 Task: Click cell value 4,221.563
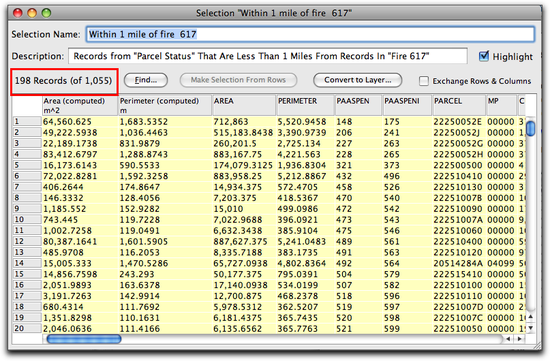[x=299, y=154]
